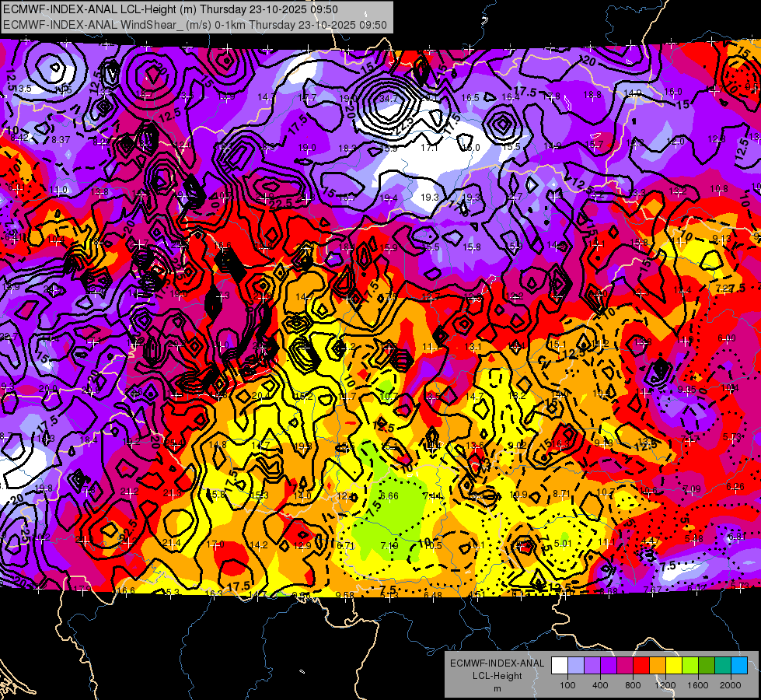Click the '10.8' value on the map

coord(719,188)
